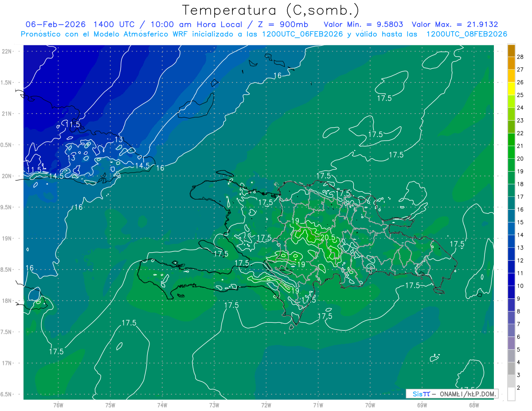Pick the gray legend swatch between 3 and 4
The image size is (532, 411).
click(511, 368)
